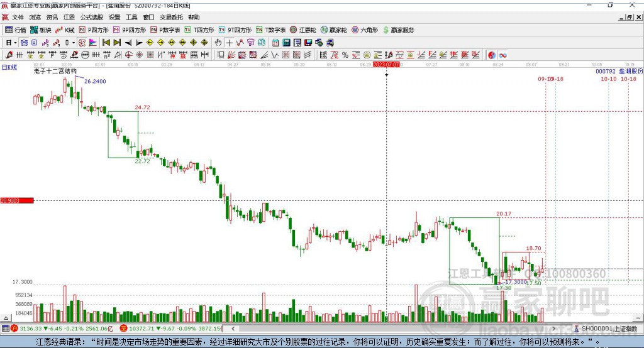Click the SH000001 上证指数 label

point(609,329)
